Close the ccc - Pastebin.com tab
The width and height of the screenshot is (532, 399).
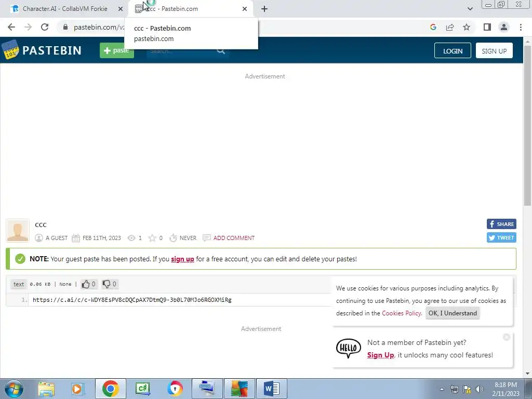[245, 9]
